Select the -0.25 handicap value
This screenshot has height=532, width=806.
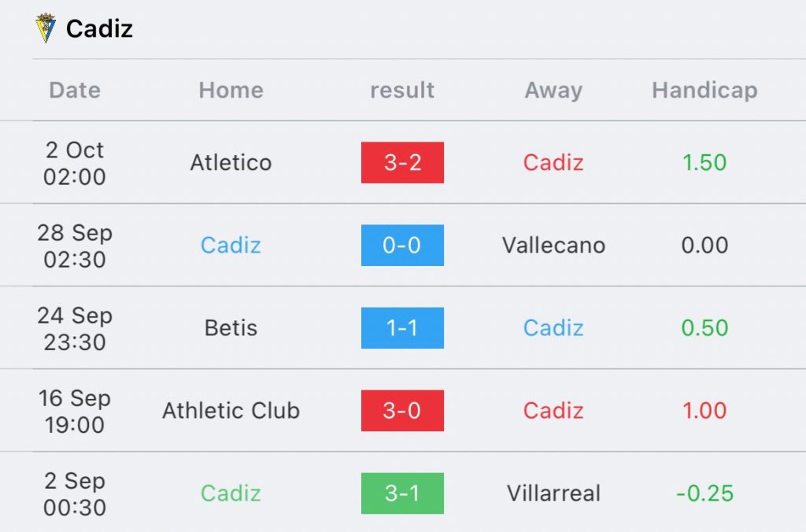click(x=704, y=493)
